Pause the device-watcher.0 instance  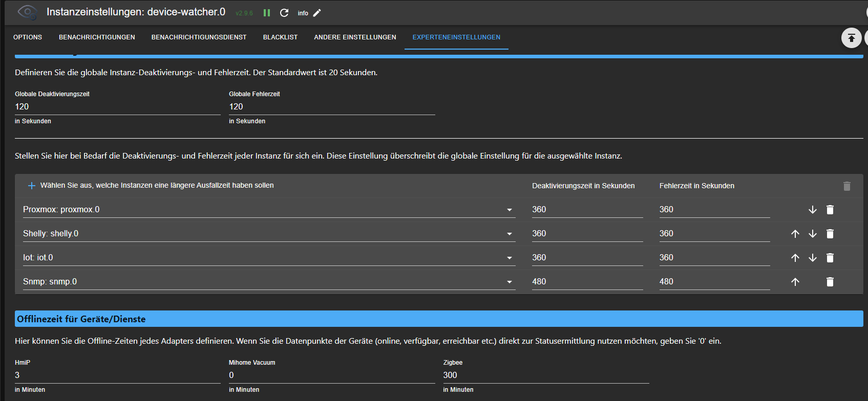point(267,13)
